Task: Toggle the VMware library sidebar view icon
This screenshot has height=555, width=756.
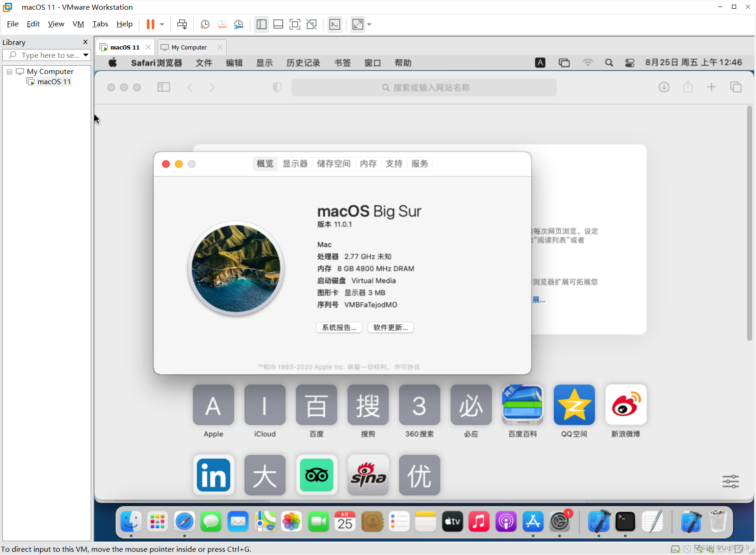Action: [x=261, y=24]
